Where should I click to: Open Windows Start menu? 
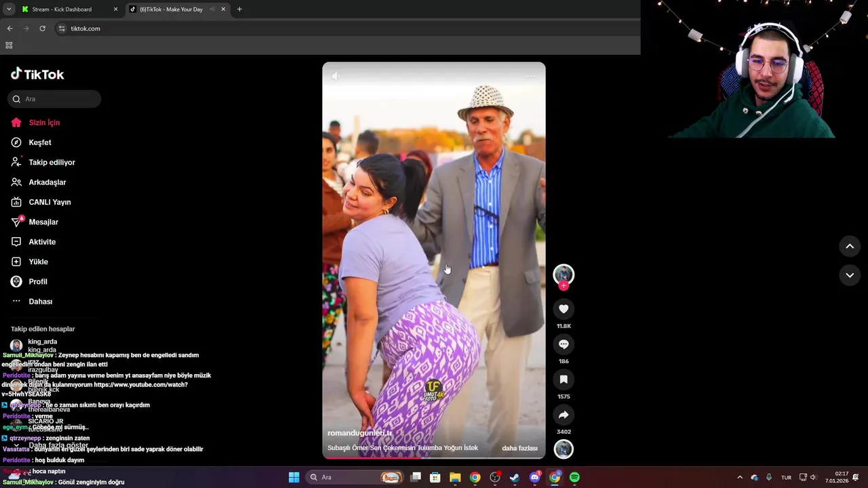[294, 477]
